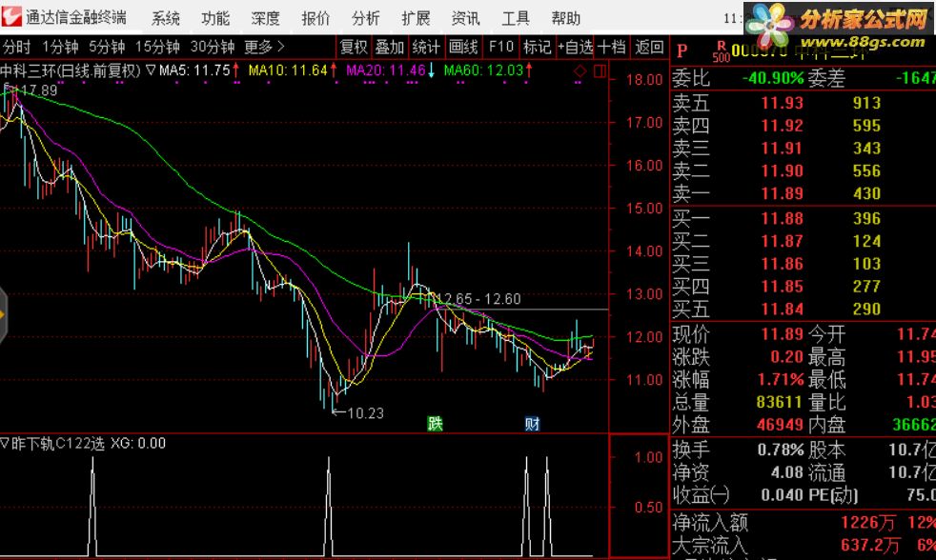Screen dimensions: 936x560
Task: Switch to the 5分钟 period tab
Action: click(x=107, y=47)
